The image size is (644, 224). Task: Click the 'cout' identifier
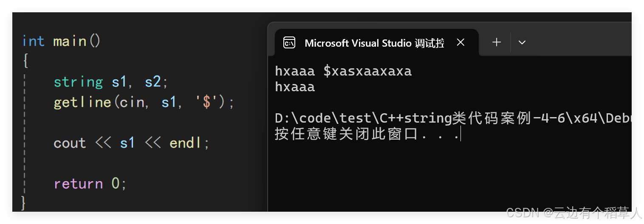70,143
